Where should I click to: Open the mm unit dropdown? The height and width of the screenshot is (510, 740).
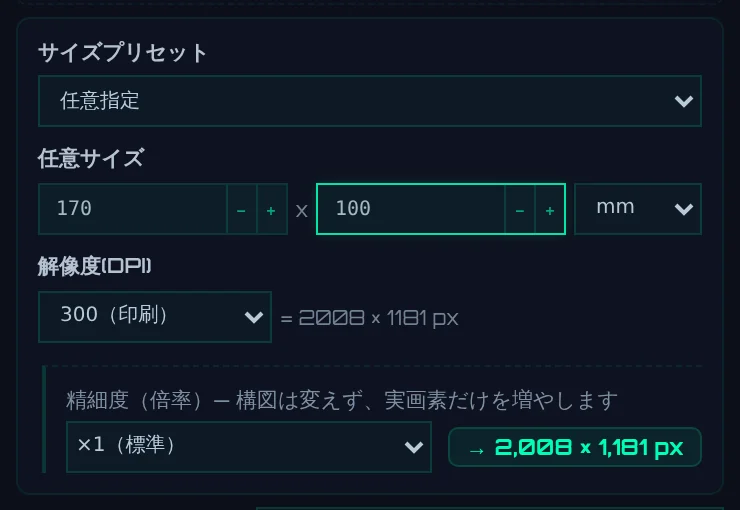(x=638, y=209)
